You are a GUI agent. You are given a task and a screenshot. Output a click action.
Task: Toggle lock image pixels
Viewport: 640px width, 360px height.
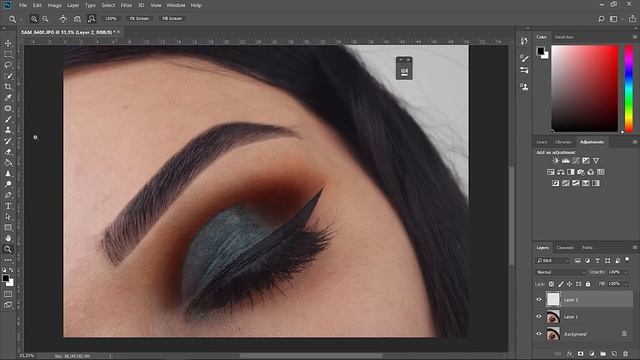[561, 284]
